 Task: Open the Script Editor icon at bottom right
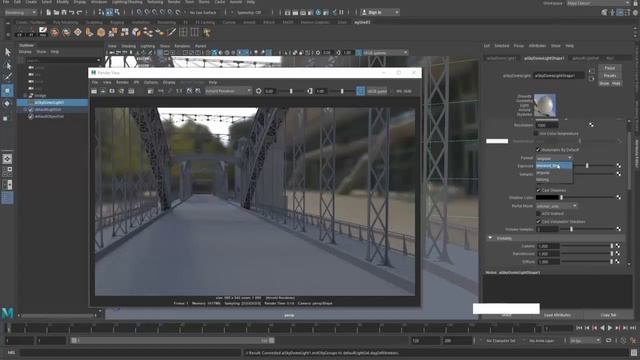point(633,353)
